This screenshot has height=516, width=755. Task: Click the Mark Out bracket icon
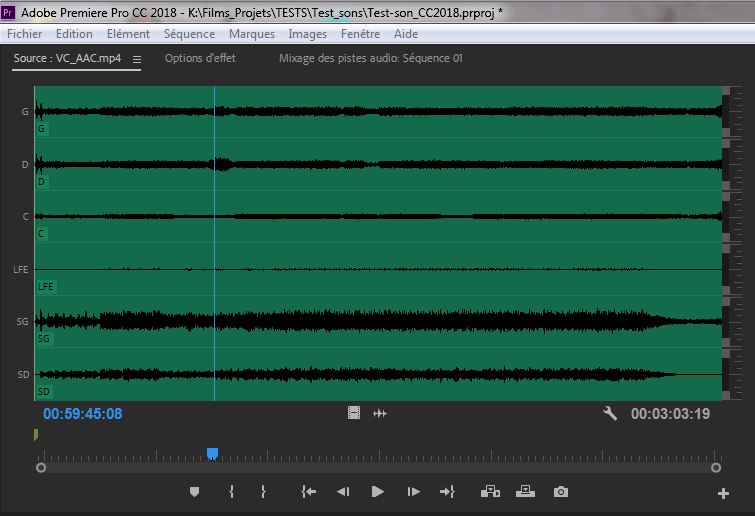click(263, 491)
